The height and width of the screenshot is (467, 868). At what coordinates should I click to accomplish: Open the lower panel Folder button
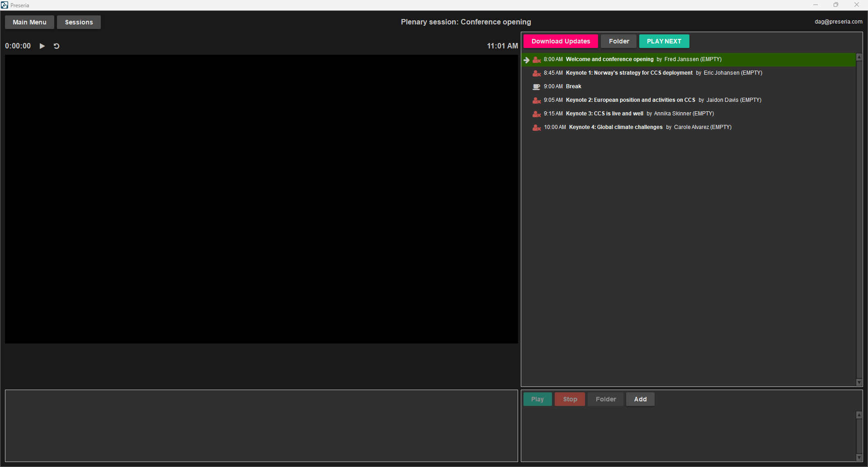(605, 399)
